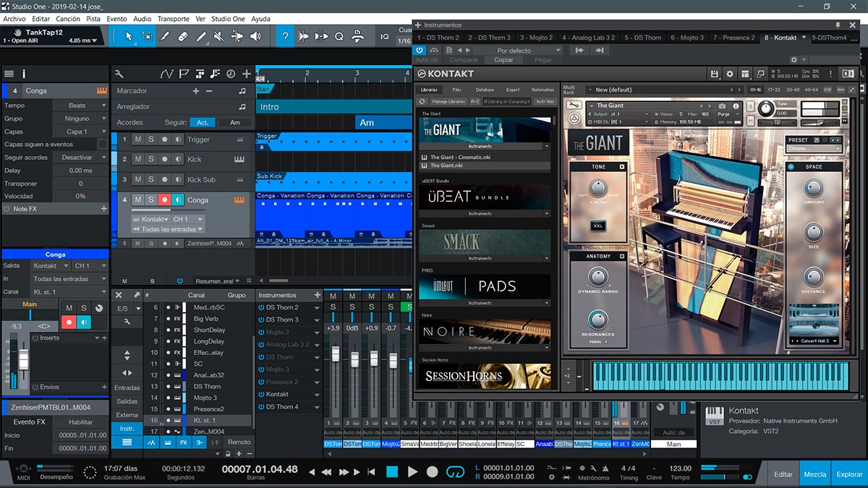This screenshot has height=488, width=868.
Task: Click the Play button in transport
Action: tap(412, 471)
